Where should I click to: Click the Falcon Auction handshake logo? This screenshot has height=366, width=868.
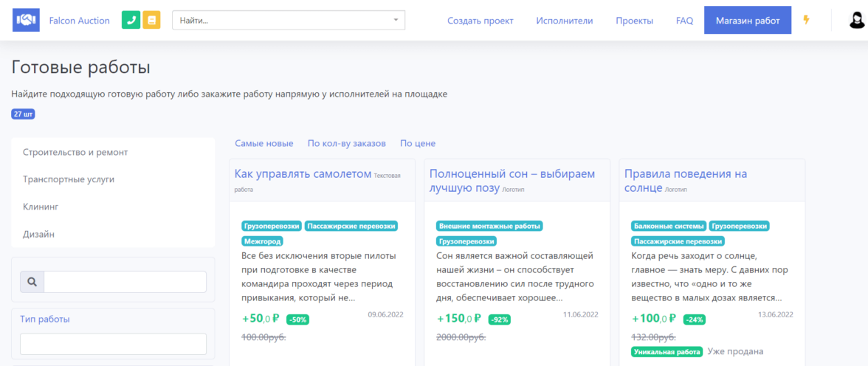click(x=26, y=20)
